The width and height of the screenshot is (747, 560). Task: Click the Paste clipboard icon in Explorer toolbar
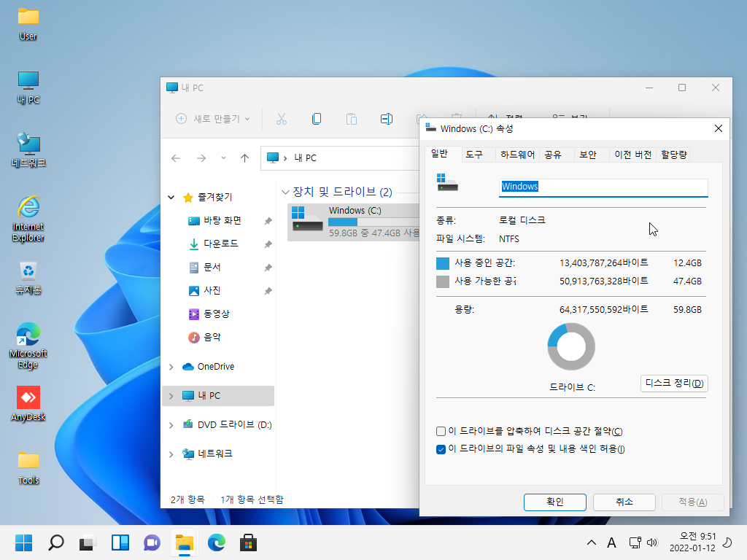click(352, 119)
